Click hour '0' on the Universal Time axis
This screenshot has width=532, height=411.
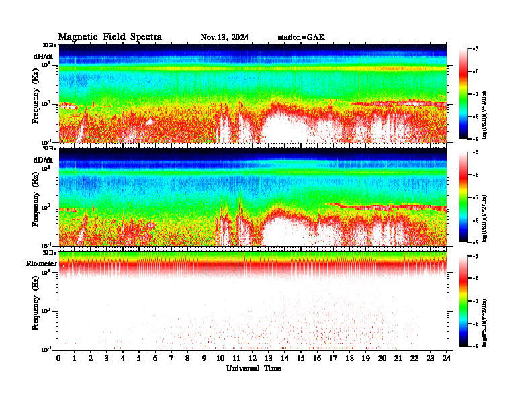(x=58, y=359)
